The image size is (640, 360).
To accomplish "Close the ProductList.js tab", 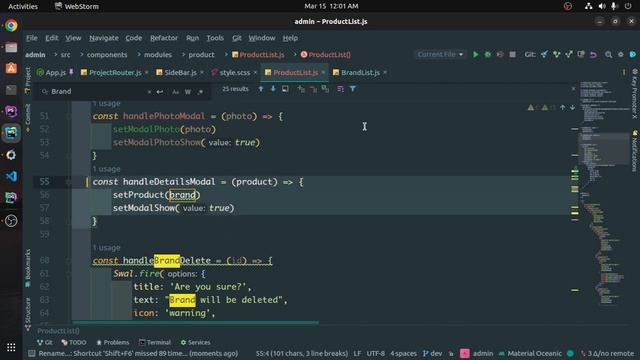I will 323,73.
